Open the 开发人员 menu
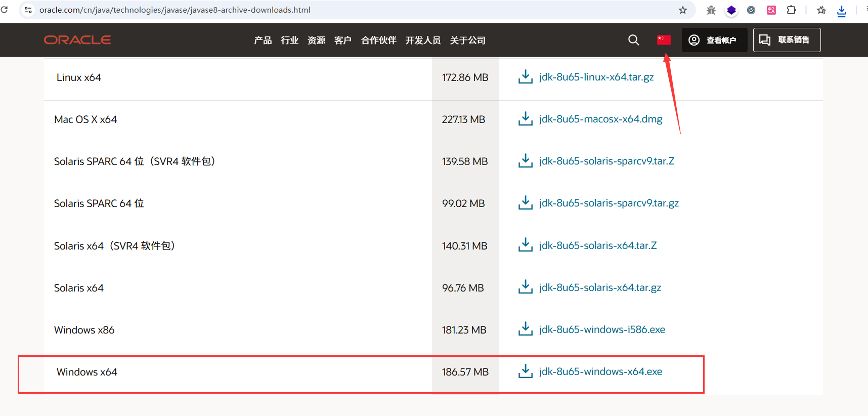The image size is (868, 416). pyautogui.click(x=423, y=40)
